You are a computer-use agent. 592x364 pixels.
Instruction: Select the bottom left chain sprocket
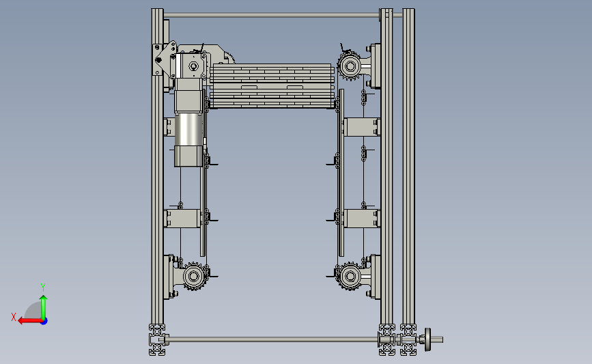[194, 277]
